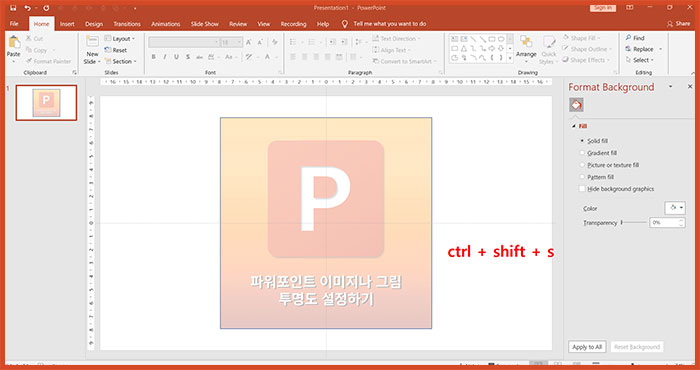Open Format Background pane options arrow
Image resolution: width=700 pixels, height=370 pixels.
(670, 87)
